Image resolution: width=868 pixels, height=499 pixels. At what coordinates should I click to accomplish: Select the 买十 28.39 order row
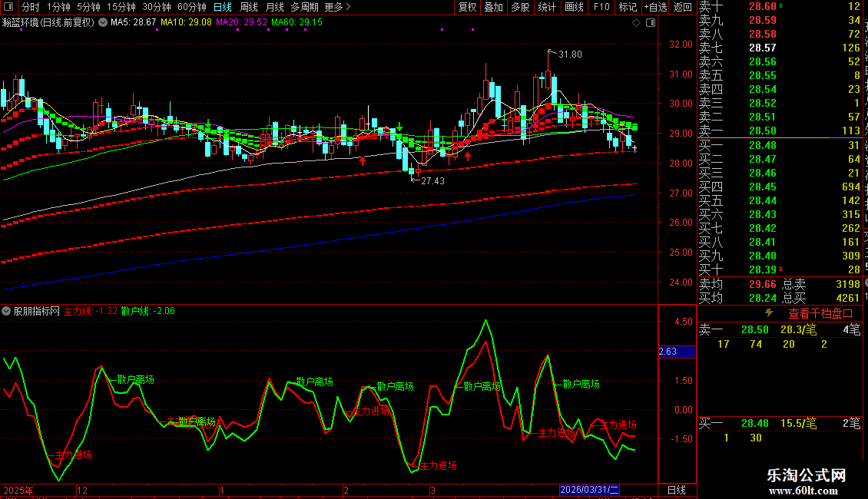tap(780, 270)
